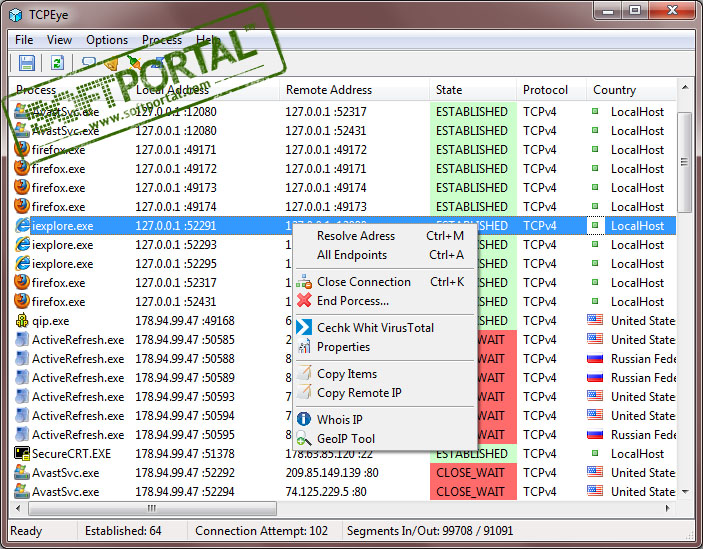Click the Properties icon in context menu

pos(304,346)
